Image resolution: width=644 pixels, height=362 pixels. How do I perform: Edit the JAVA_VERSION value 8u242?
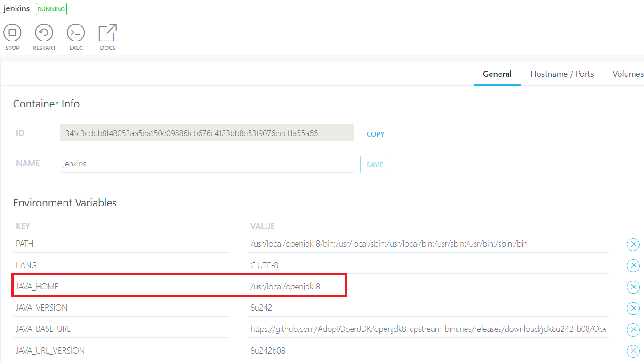coord(428,308)
